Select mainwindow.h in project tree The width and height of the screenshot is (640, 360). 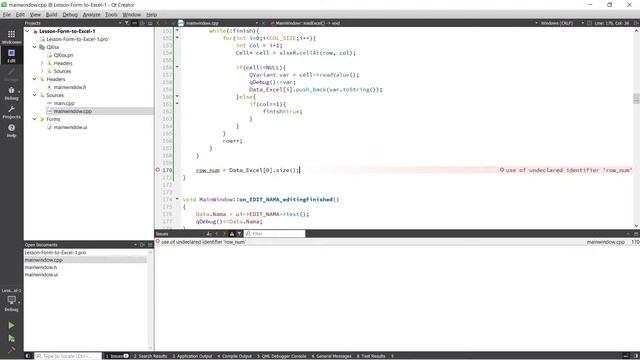69,87
